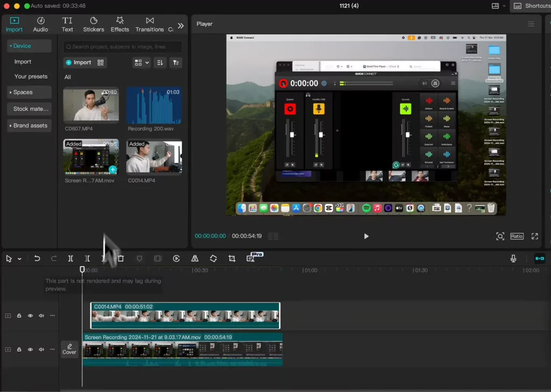Switch to the Audio tab
The image size is (551, 392).
40,25
